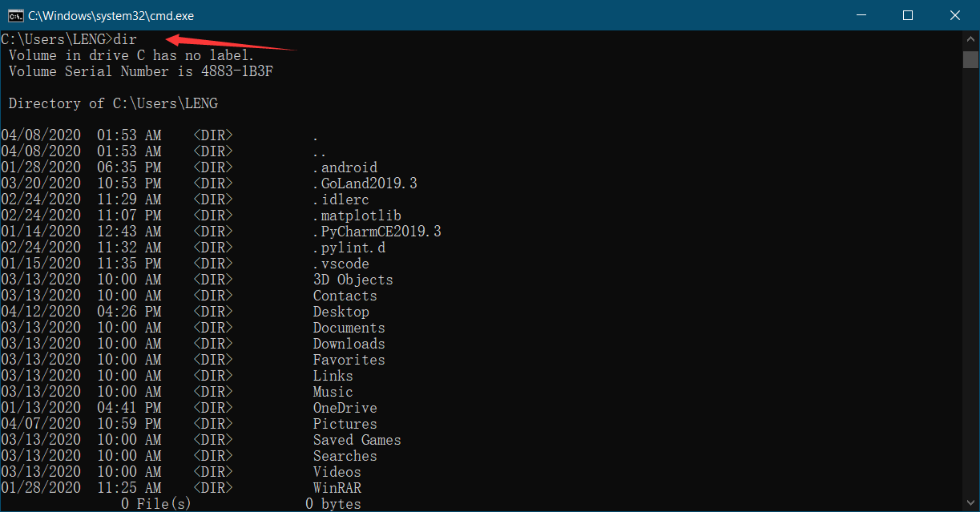Click the Searches directory name
Image resolution: width=980 pixels, height=512 pixels.
[x=345, y=456]
